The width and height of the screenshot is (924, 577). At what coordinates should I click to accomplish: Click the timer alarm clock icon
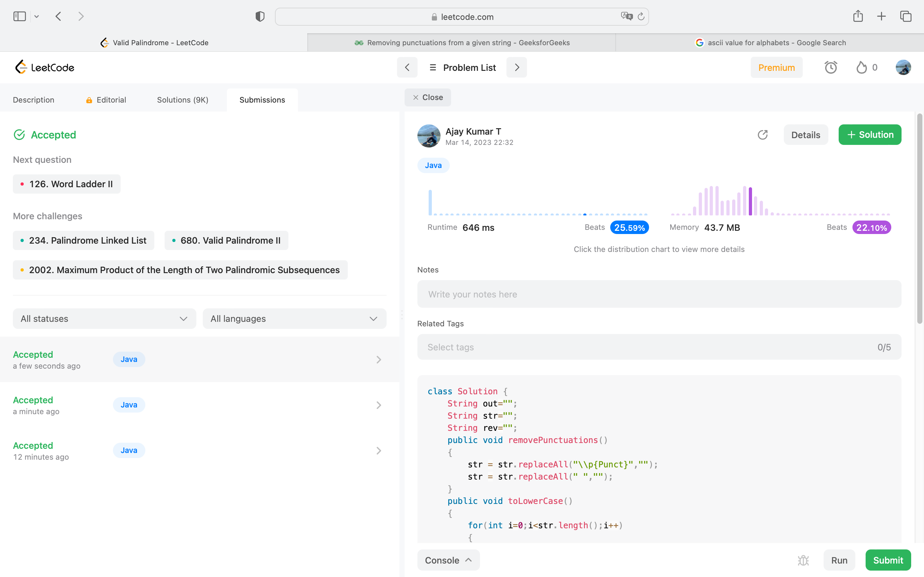[830, 68]
